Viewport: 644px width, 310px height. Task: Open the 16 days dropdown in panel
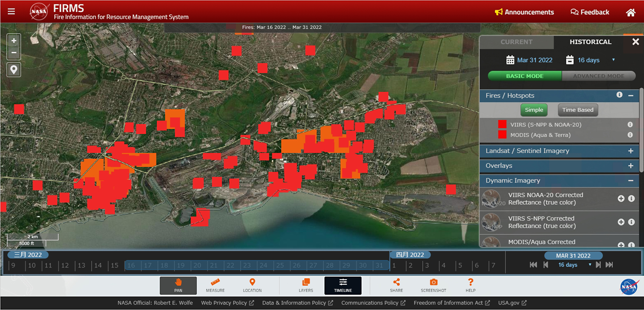tap(596, 60)
